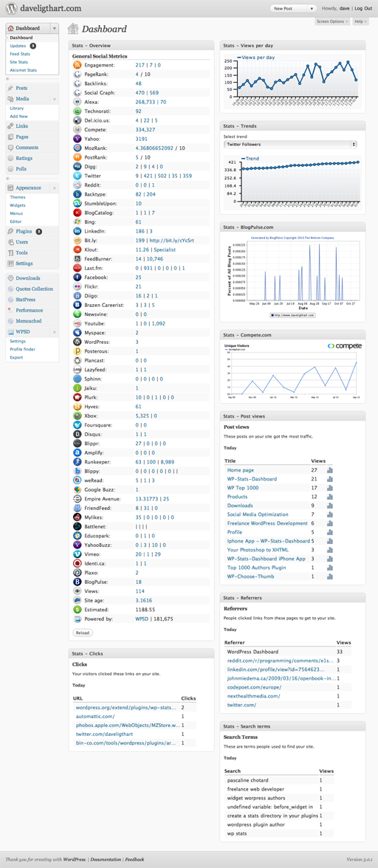Open bar chart icon for Home page row
Viewport: 378px width, 868px height.
(x=331, y=470)
